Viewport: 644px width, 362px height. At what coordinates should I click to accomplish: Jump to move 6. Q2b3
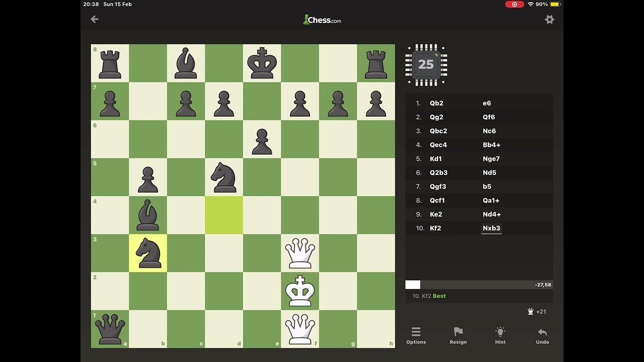tap(439, 172)
